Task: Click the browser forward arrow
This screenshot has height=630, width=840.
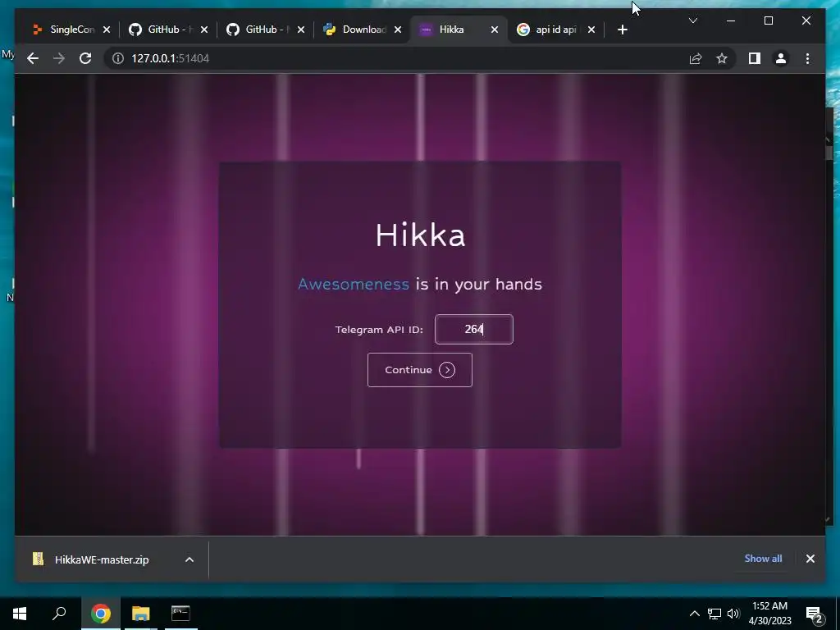Action: (59, 58)
